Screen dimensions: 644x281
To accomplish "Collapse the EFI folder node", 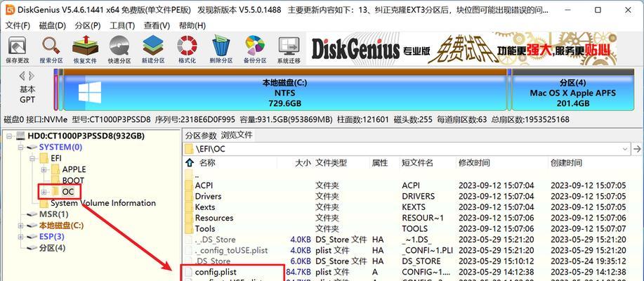I will click(x=32, y=158).
